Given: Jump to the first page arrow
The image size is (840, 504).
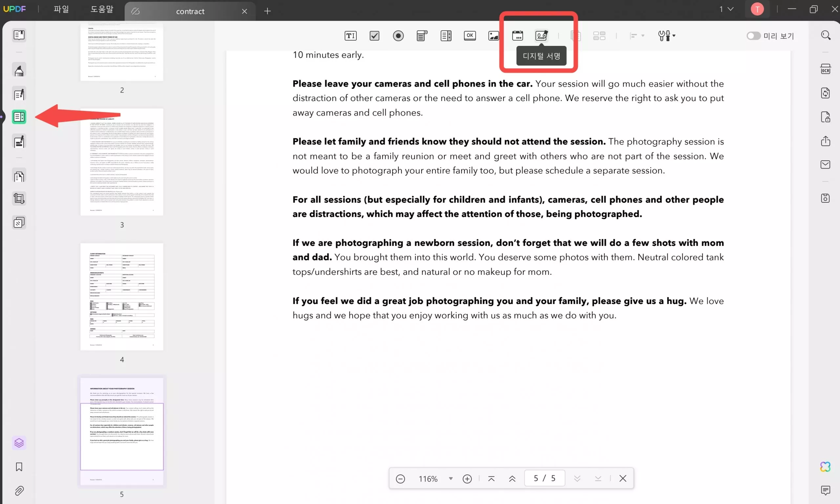Looking at the screenshot, I should click(x=491, y=478).
